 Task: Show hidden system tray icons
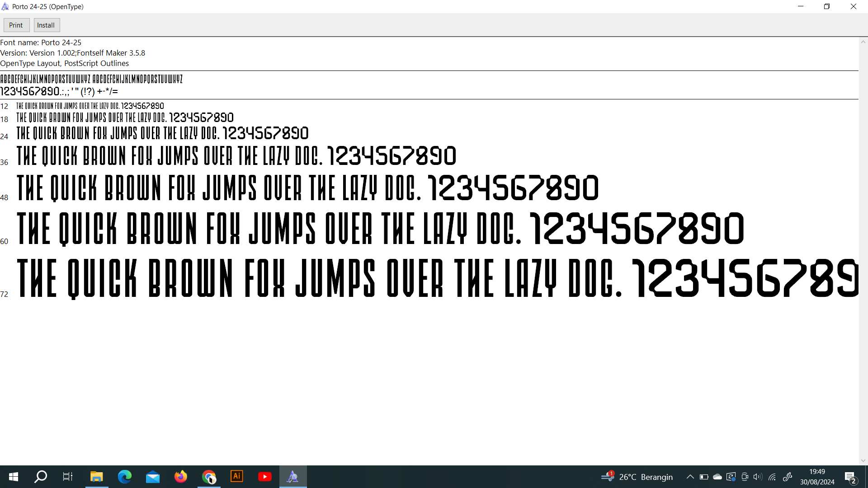[x=690, y=477]
